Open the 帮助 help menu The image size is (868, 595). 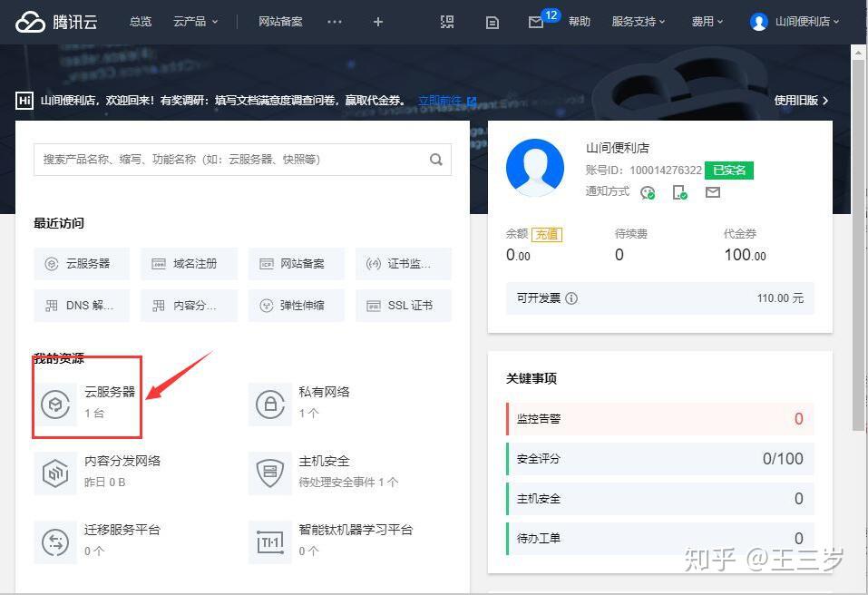(x=579, y=22)
